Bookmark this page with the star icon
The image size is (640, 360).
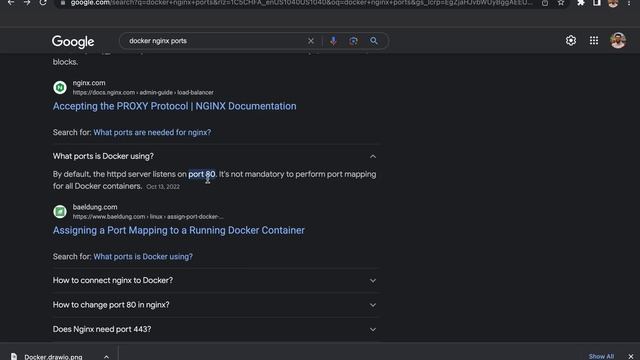click(561, 3)
